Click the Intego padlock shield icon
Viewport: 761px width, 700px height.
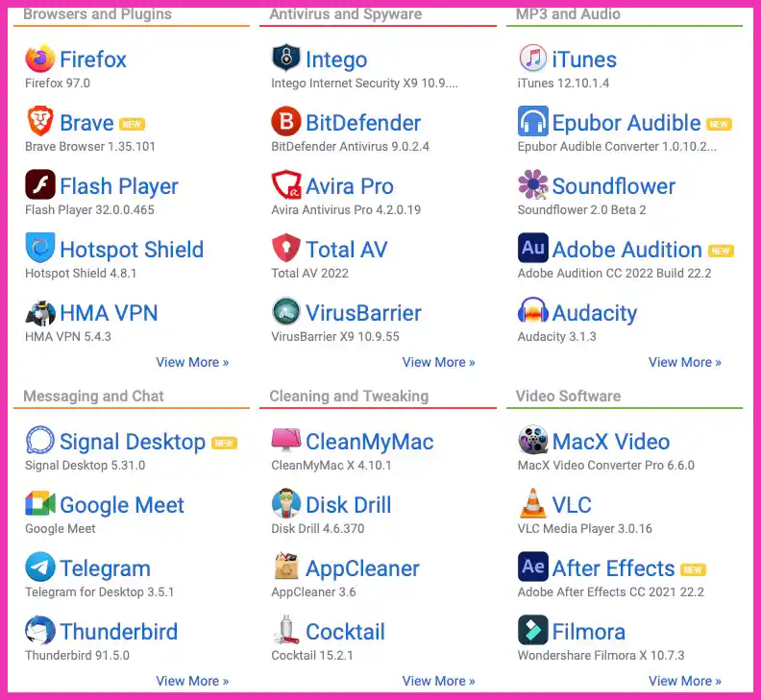tap(286, 58)
